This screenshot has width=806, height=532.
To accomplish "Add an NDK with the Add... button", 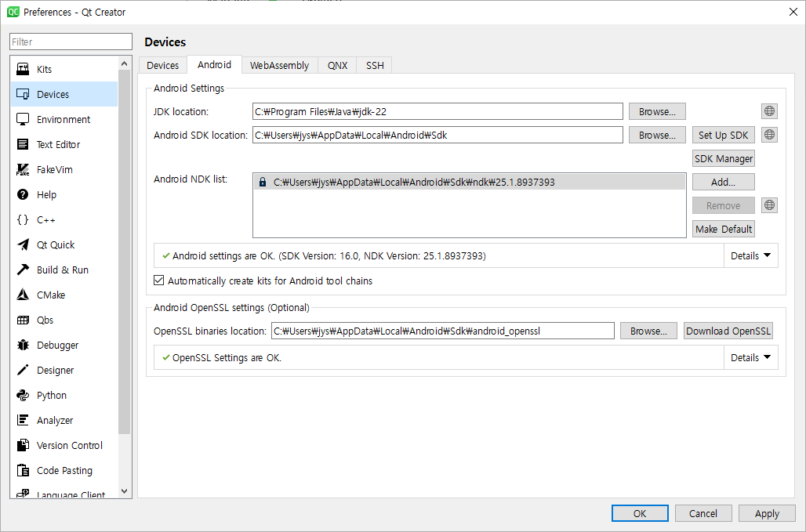I will point(723,183).
